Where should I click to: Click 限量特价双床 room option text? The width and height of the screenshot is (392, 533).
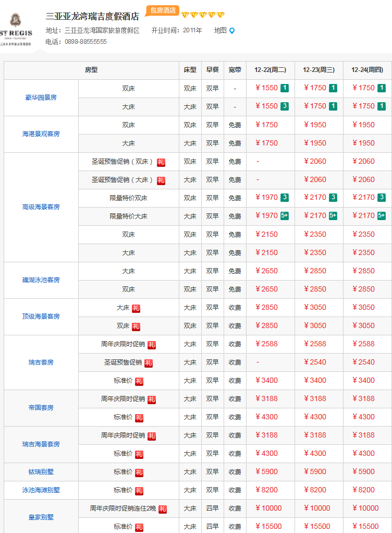[128, 198]
